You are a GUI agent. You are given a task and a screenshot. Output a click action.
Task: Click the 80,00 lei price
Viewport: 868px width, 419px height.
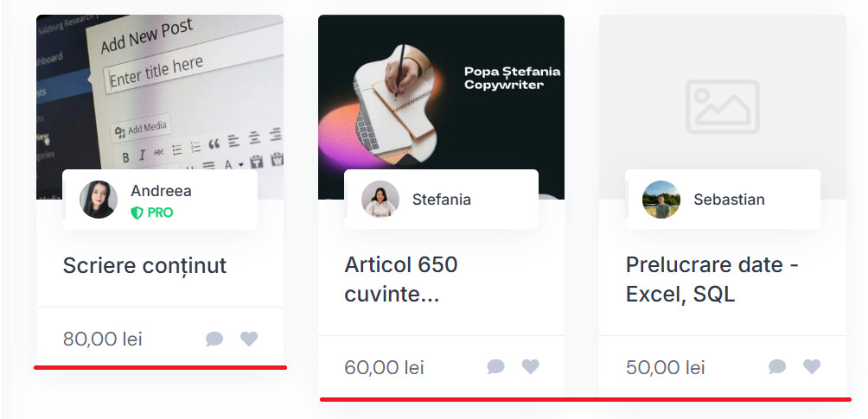click(103, 339)
